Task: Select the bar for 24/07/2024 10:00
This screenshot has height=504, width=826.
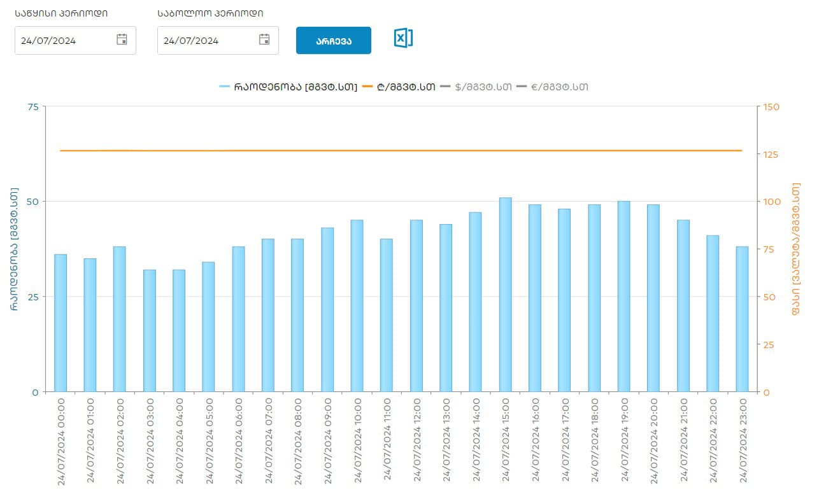Action: coord(357,305)
